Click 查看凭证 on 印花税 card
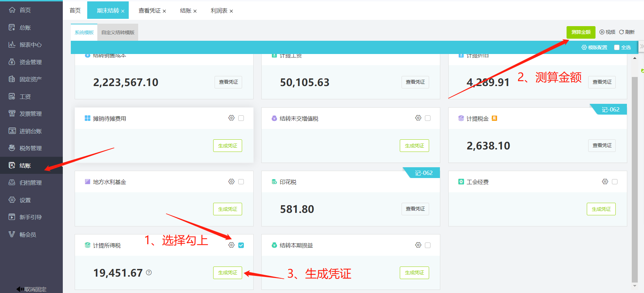The image size is (644, 293). pyautogui.click(x=415, y=209)
